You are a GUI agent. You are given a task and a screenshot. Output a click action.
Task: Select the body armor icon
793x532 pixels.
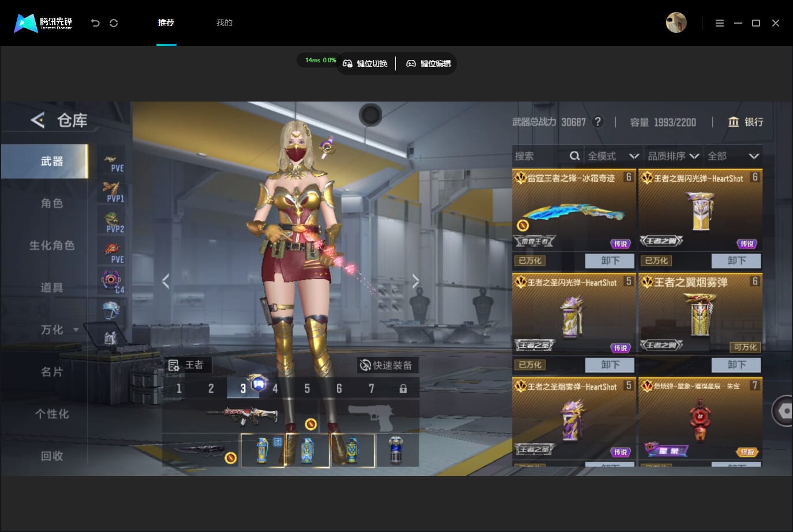111,338
